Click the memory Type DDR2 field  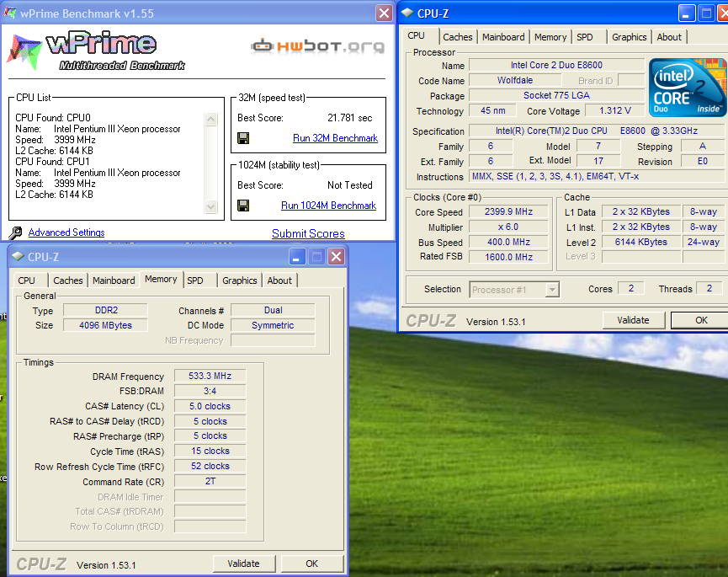pyautogui.click(x=106, y=310)
